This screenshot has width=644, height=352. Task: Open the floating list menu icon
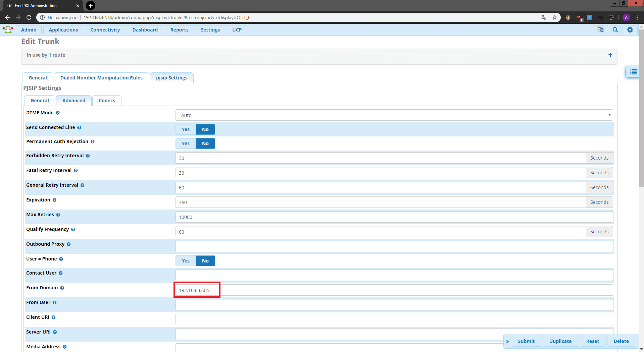633,72
